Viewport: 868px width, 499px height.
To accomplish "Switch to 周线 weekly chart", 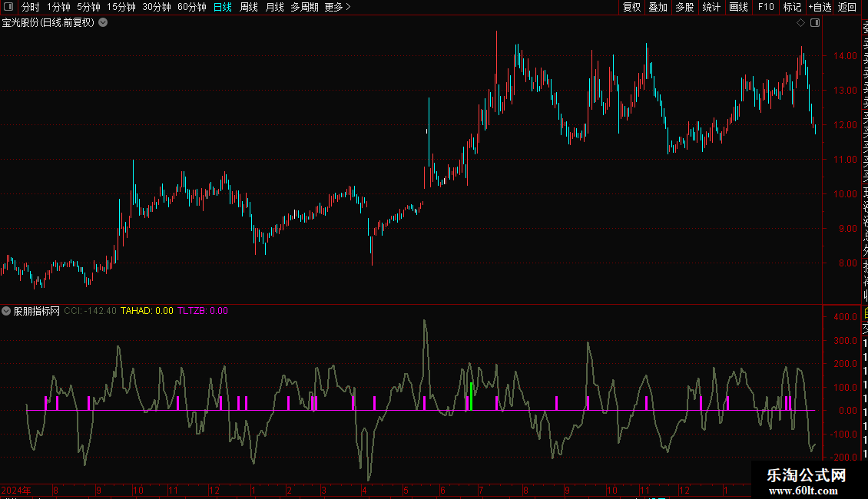I will pyautogui.click(x=249, y=7).
